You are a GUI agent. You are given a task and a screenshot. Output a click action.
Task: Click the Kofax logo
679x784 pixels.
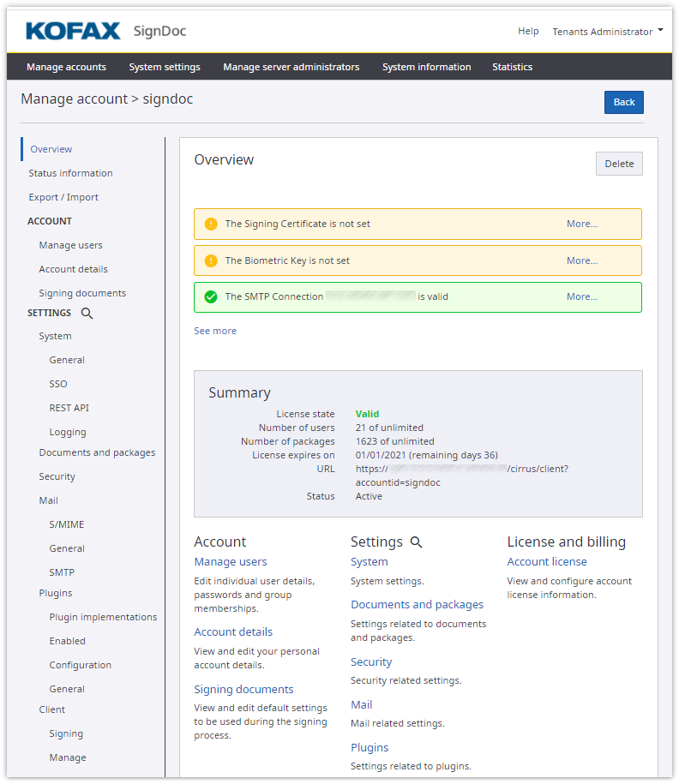73,32
